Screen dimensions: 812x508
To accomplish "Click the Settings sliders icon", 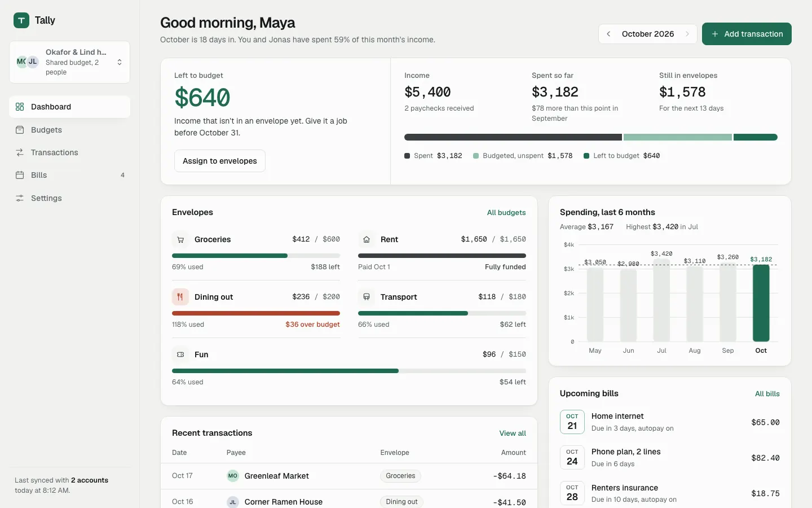I will 20,198.
